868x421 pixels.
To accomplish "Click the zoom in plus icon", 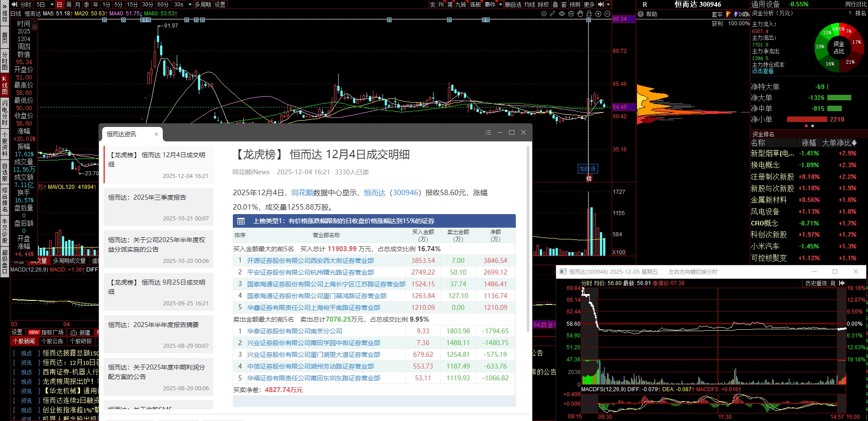I will pyautogui.click(x=598, y=14).
